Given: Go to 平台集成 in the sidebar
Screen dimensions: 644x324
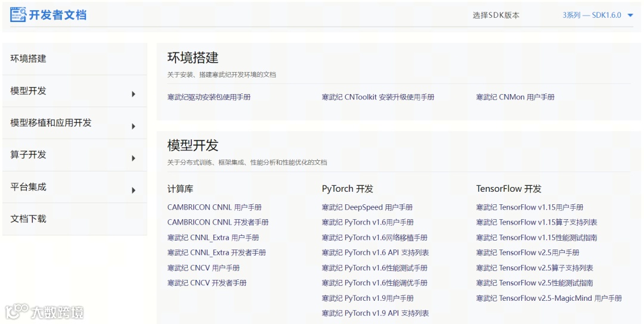Looking at the screenshot, I should pos(75,186).
